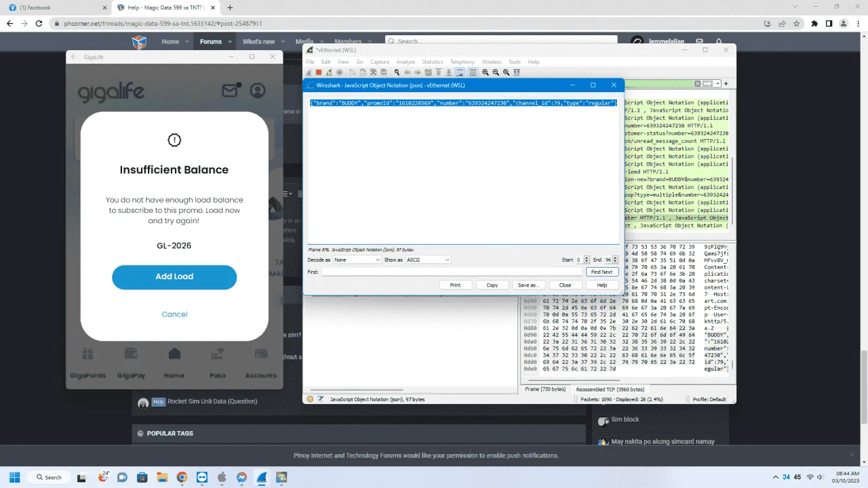Image resolution: width=868 pixels, height=488 pixels.
Task: Go to next packet arrow in Wireshark
Action: coord(418,73)
